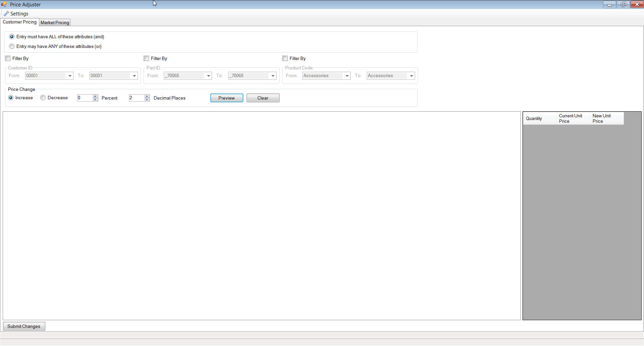Choose the Decrease price change option

[x=43, y=98]
